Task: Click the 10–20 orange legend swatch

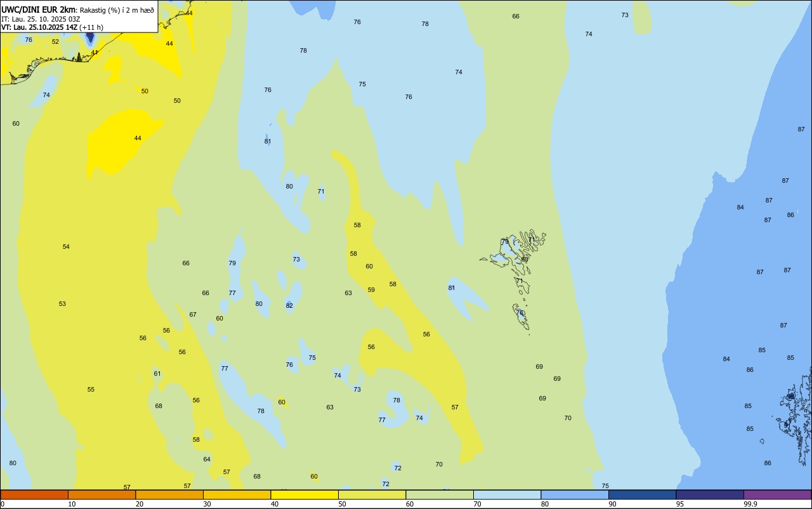Action: pos(101,494)
